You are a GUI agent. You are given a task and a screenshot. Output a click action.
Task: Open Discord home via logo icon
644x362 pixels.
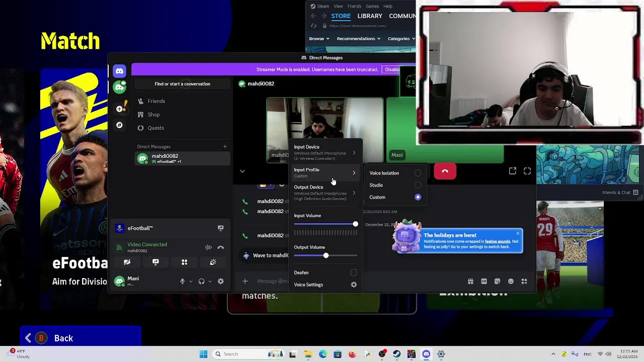tap(119, 71)
